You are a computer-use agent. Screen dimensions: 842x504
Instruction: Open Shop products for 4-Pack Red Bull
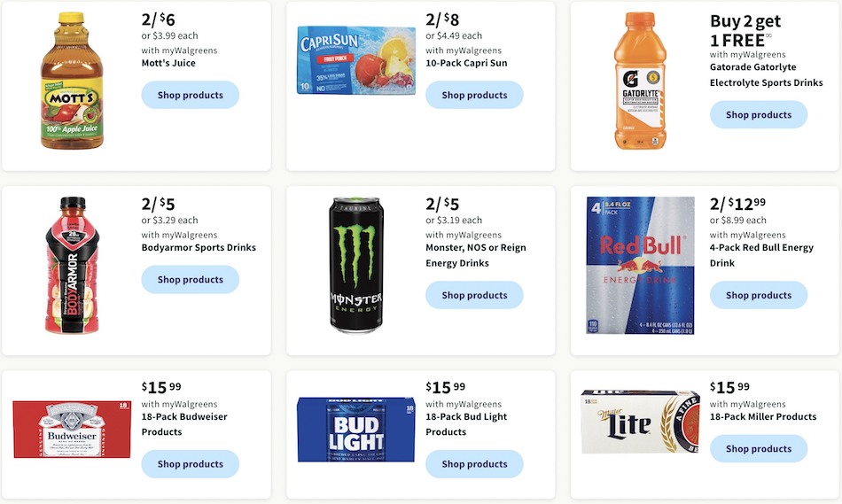coord(758,295)
